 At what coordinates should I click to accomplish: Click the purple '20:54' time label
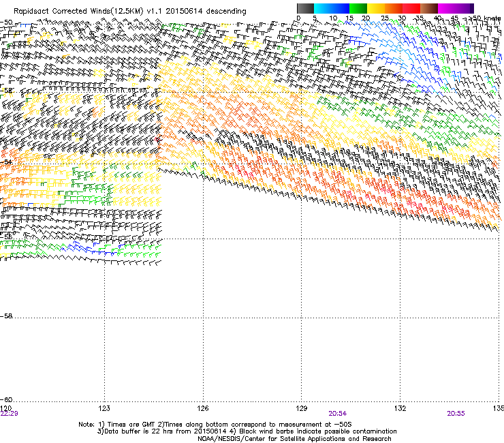[x=338, y=414]
